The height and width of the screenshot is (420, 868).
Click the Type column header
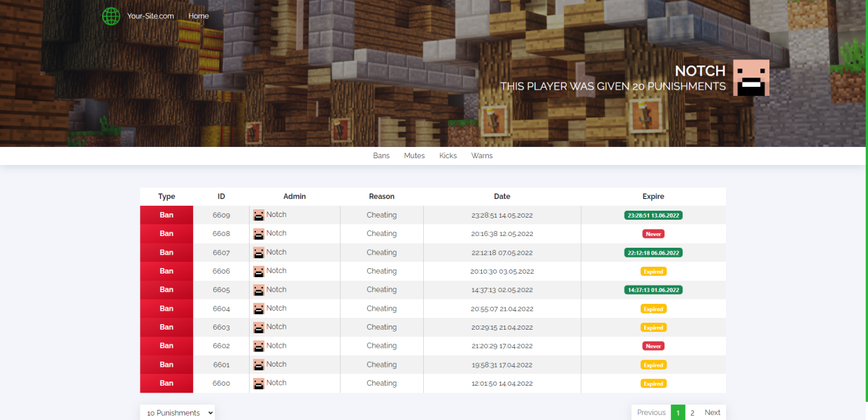166,197
